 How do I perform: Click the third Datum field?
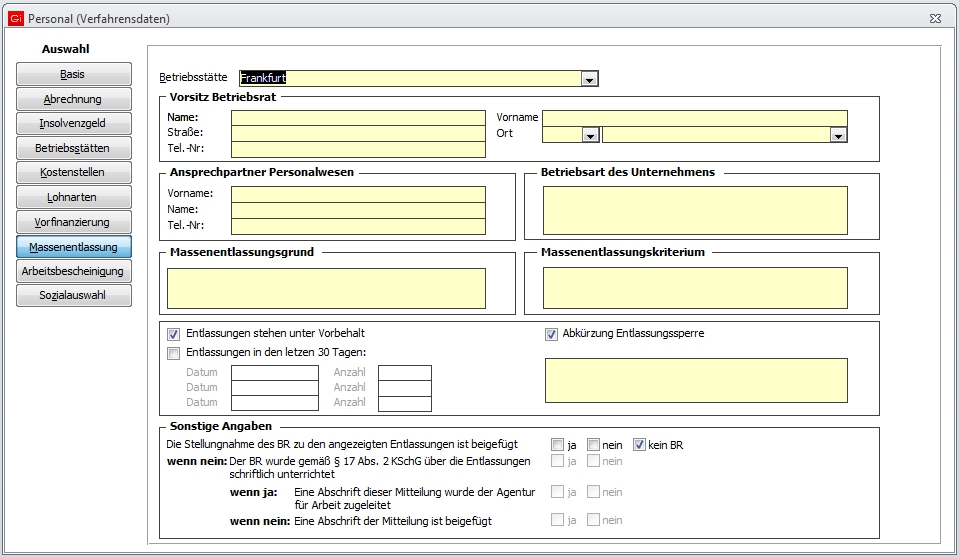coord(275,403)
